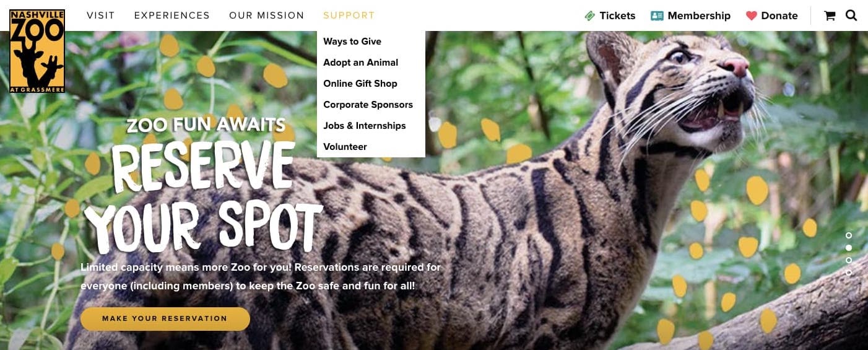Open the Volunteer link
Image resolution: width=868 pixels, height=350 pixels.
[345, 147]
